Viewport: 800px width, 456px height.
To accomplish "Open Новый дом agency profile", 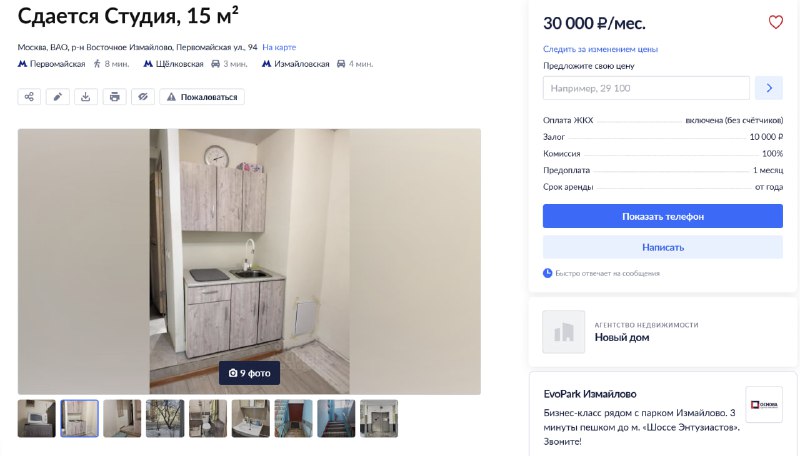I will click(x=621, y=337).
